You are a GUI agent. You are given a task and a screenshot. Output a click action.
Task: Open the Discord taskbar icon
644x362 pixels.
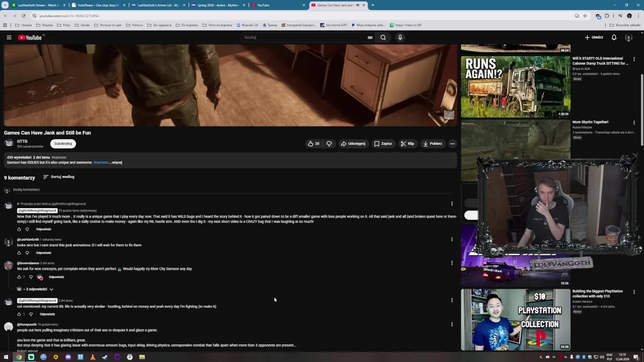point(68,357)
